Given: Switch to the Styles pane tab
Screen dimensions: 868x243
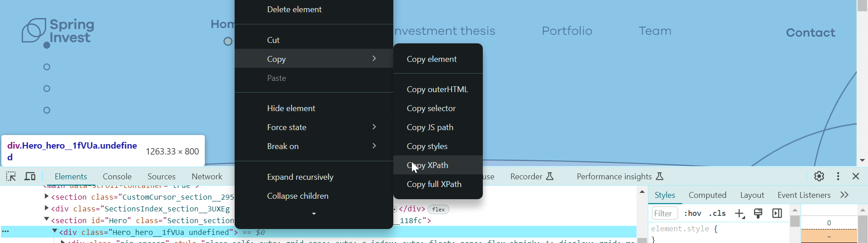Looking at the screenshot, I should click(665, 195).
